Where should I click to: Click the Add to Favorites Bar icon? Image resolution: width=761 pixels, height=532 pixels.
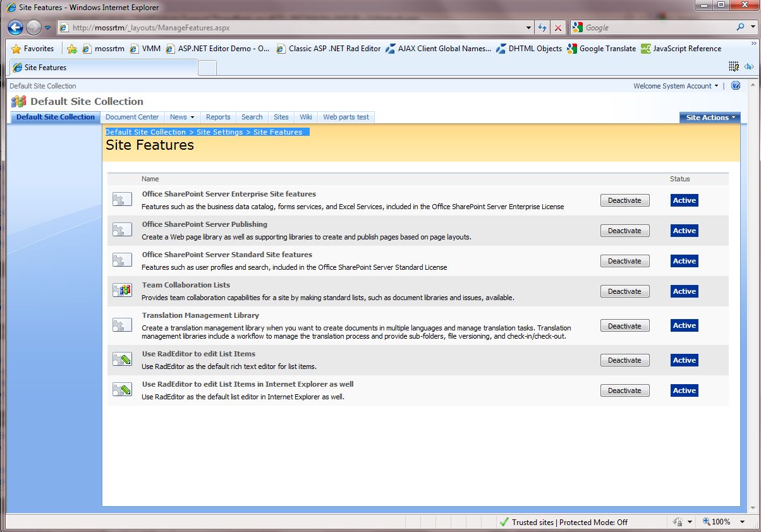click(72, 49)
